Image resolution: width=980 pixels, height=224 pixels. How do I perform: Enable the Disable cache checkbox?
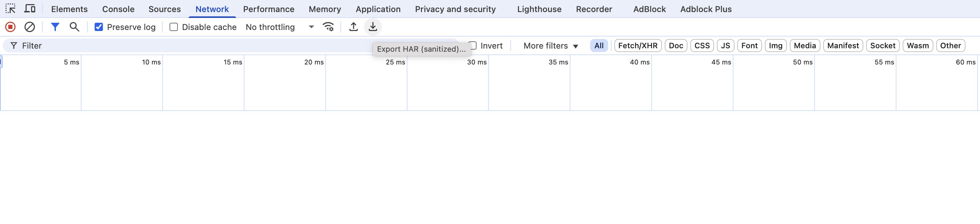(173, 27)
